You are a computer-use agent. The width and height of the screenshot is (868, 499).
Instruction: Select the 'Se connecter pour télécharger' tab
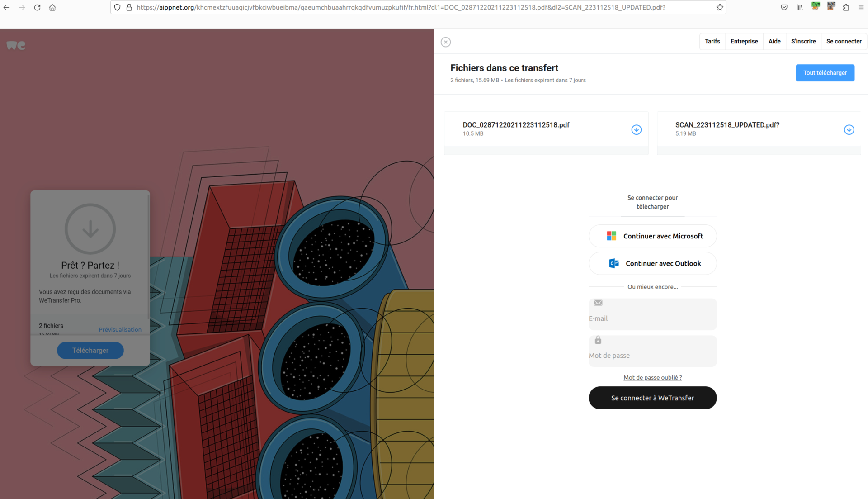(x=652, y=202)
